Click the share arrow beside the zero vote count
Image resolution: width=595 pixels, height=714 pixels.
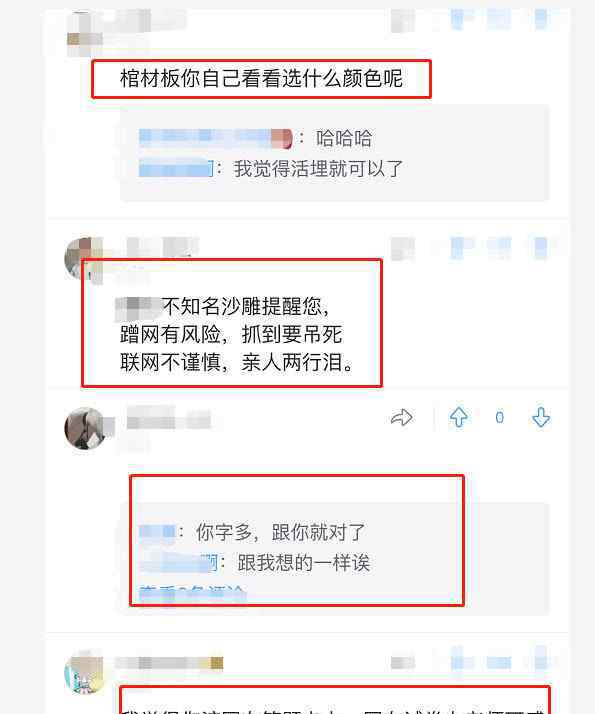pyautogui.click(x=402, y=417)
